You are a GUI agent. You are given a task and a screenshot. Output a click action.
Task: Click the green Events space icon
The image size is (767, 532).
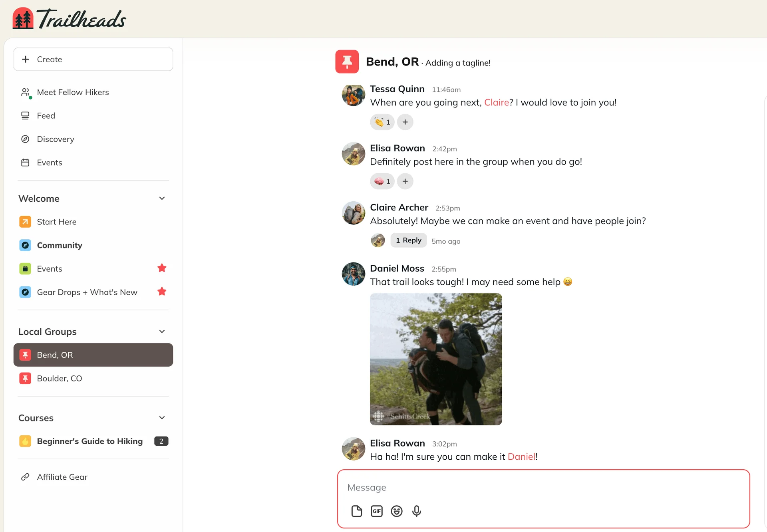[25, 269]
